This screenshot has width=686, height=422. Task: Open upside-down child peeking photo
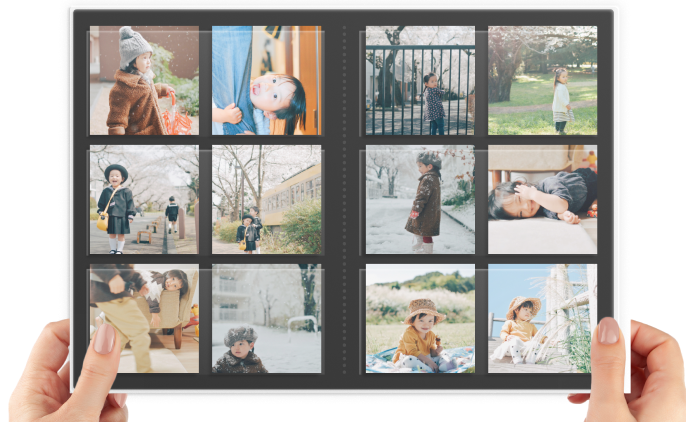coord(266,80)
